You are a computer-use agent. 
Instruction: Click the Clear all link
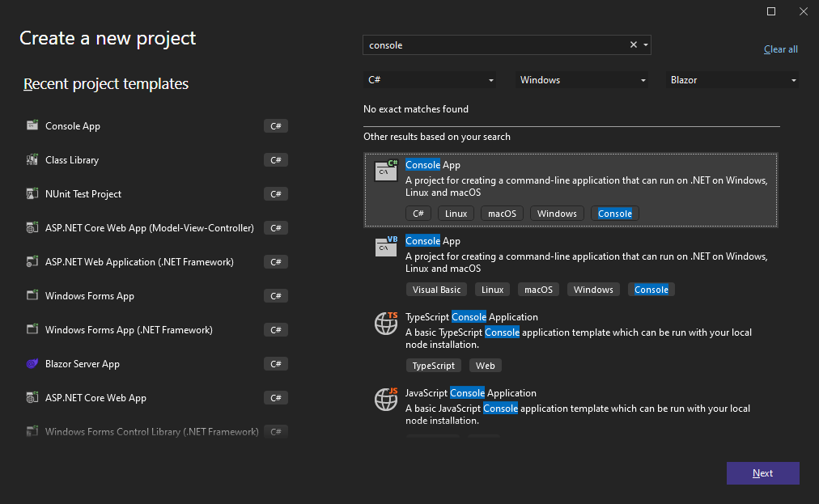coord(779,49)
